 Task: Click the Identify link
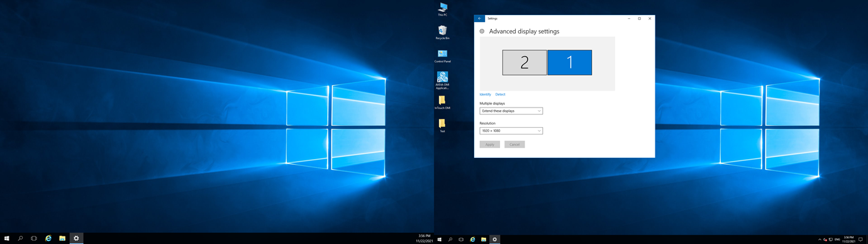pyautogui.click(x=485, y=94)
